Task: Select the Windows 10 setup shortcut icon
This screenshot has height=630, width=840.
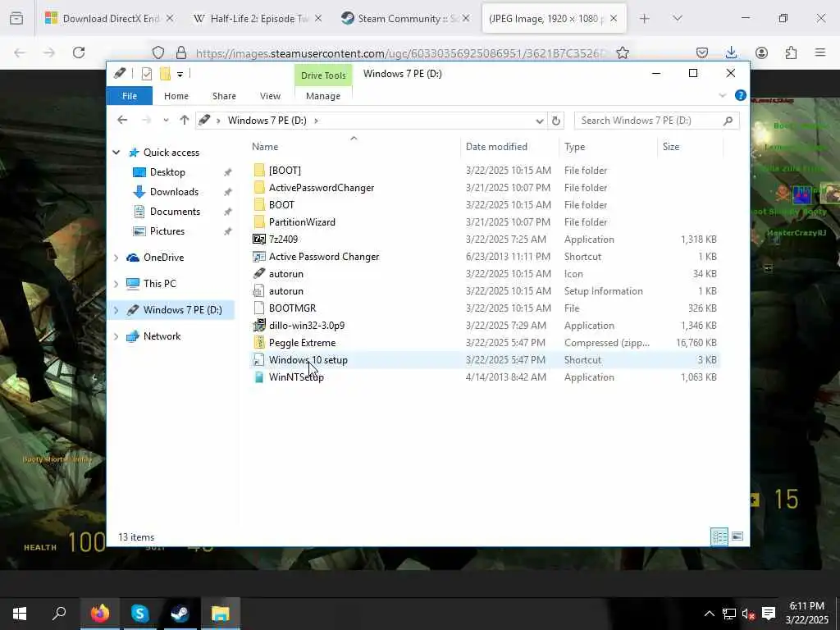Action: [259, 360]
